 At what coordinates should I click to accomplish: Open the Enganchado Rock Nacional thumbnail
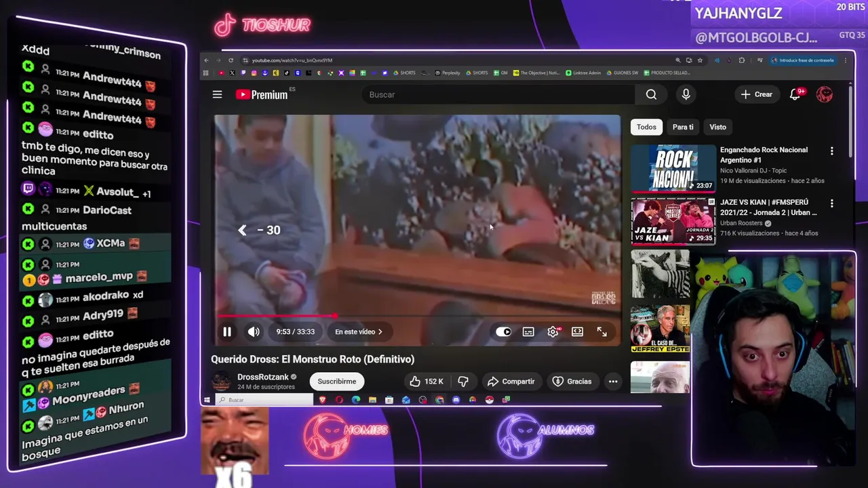click(673, 168)
